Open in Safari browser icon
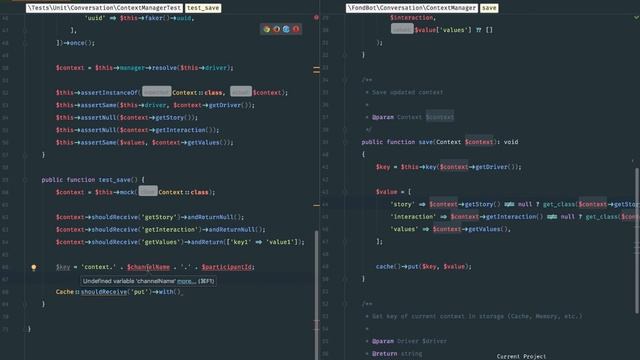 286,29
